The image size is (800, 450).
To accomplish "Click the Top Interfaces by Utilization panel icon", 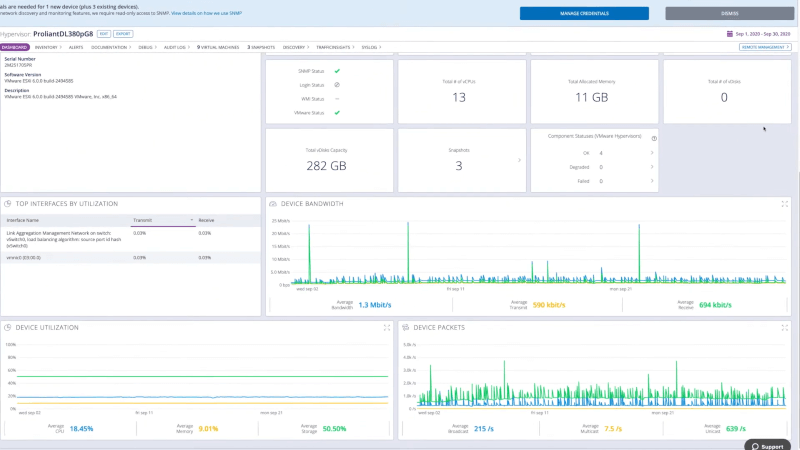I will coord(8,204).
